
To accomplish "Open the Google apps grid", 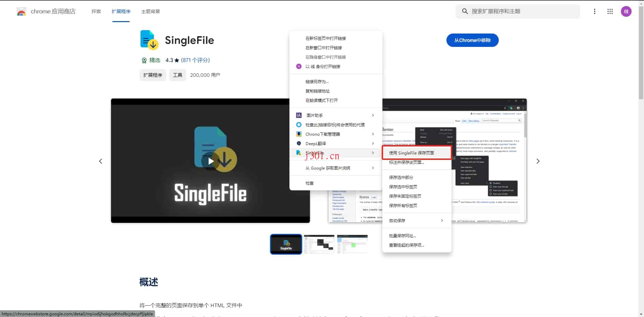I will pos(610,11).
